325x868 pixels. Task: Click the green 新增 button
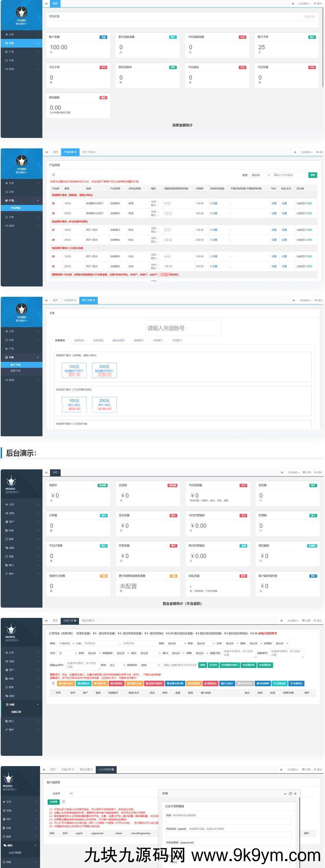point(54,801)
